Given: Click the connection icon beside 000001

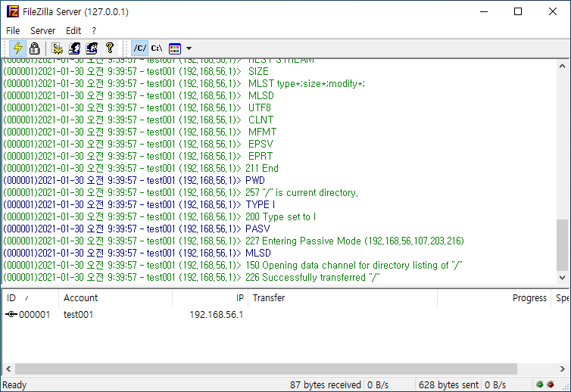Looking at the screenshot, I should pyautogui.click(x=11, y=314).
